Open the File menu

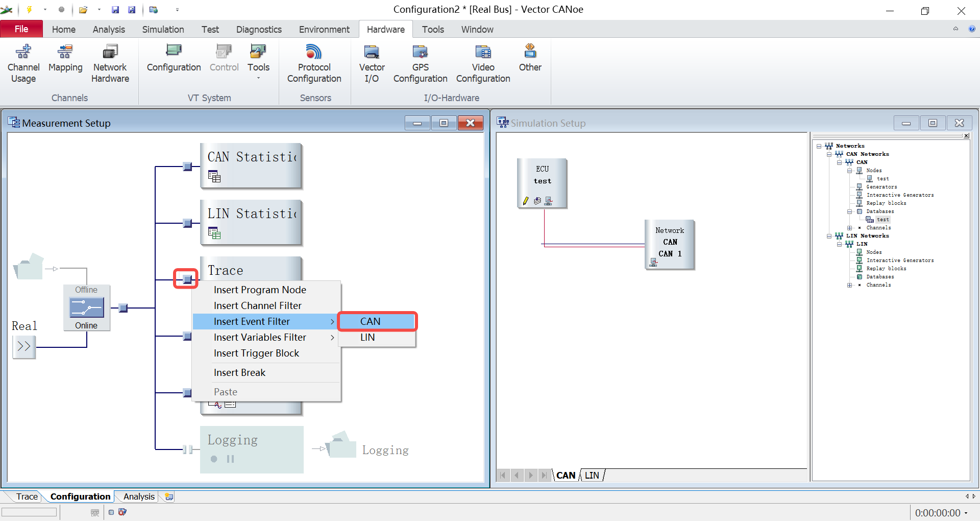[21, 29]
